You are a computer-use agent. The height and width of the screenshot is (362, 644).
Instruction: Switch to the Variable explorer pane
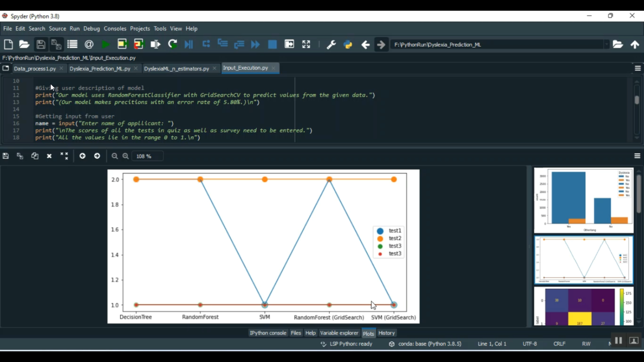pyautogui.click(x=339, y=333)
